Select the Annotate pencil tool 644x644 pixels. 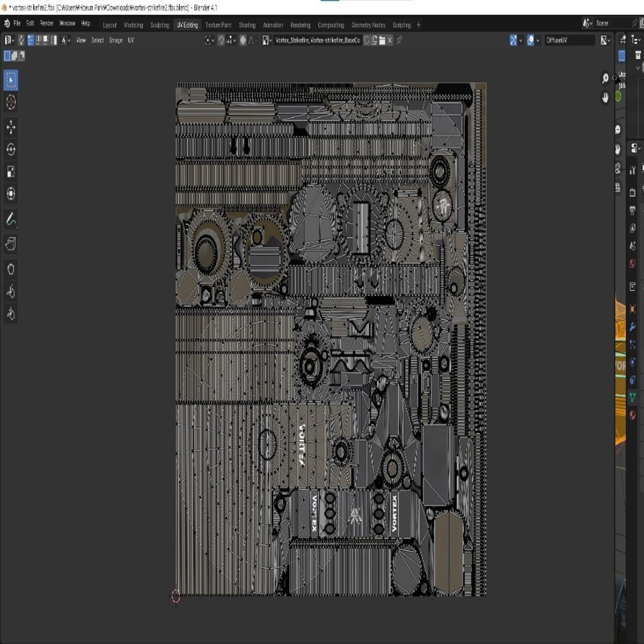pyautogui.click(x=11, y=219)
